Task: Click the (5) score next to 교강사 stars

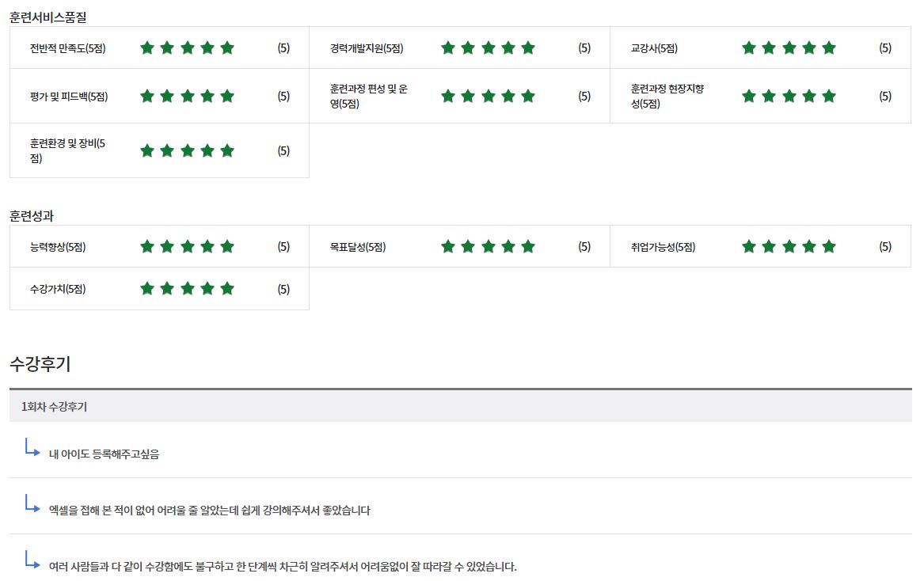Action: pos(885,48)
